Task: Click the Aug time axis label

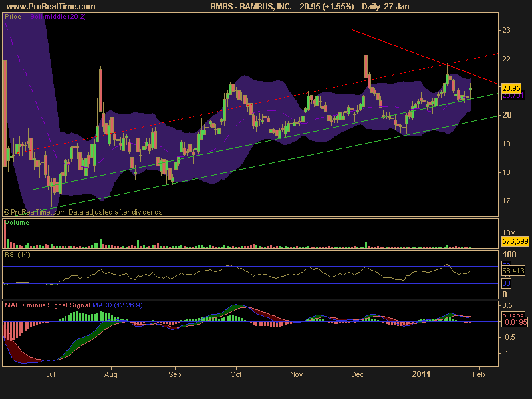Action: pyautogui.click(x=110, y=374)
